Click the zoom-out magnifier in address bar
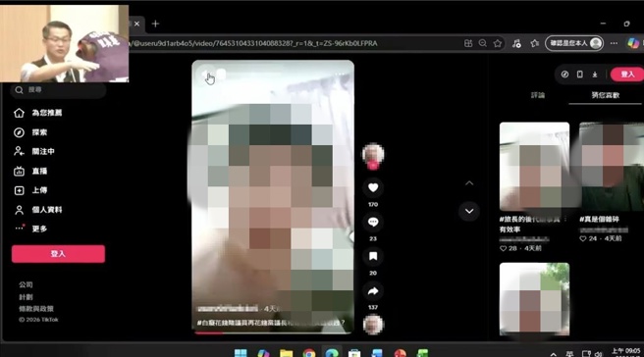644x357 pixels. point(483,43)
